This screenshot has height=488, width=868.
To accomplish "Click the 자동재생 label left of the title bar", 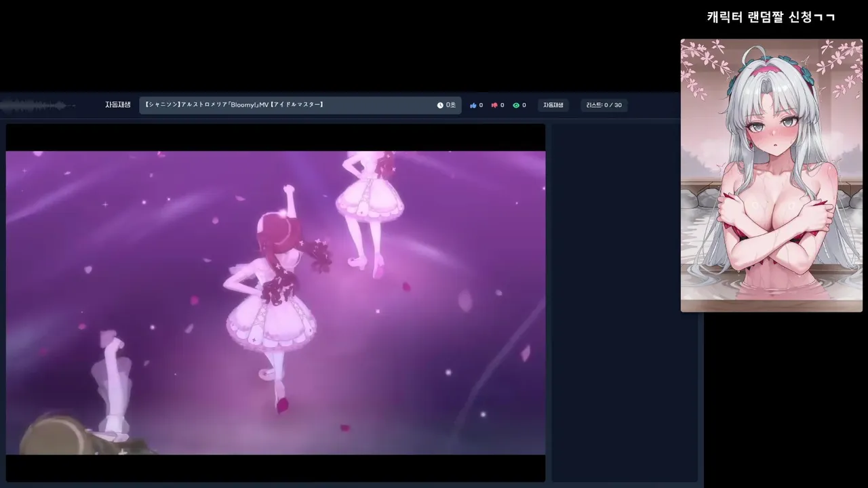I will pos(118,105).
